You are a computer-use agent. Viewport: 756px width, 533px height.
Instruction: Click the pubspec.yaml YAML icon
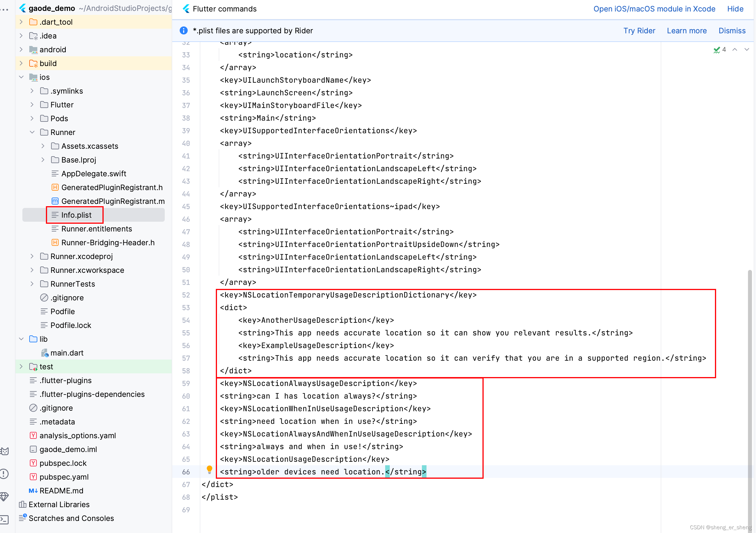[33, 477]
